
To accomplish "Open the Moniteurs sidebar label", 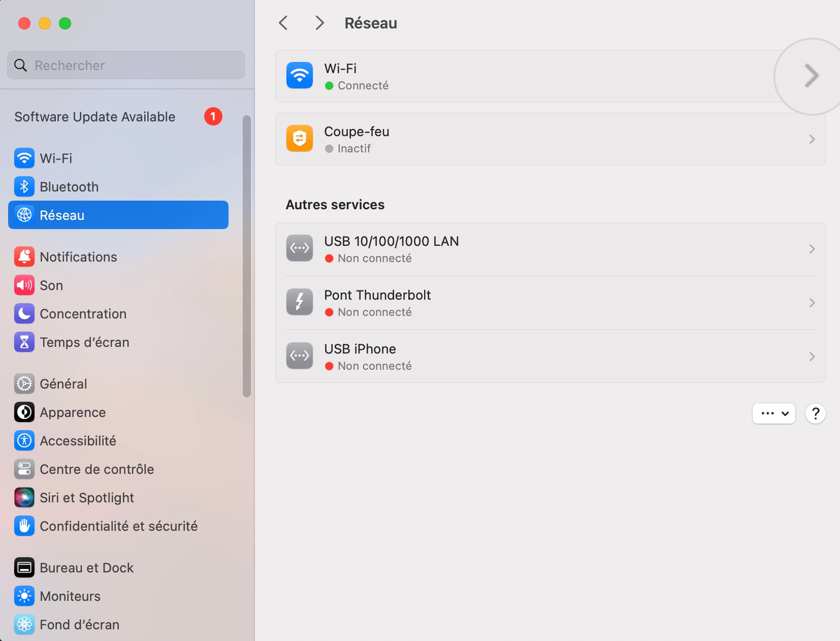I will point(70,596).
